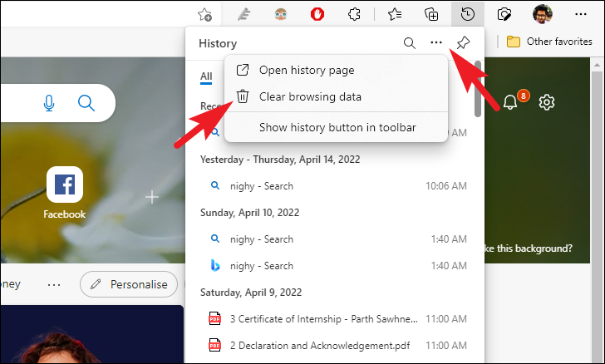Click the 'like this background?' link
605x364 pixels.
pyautogui.click(x=529, y=248)
